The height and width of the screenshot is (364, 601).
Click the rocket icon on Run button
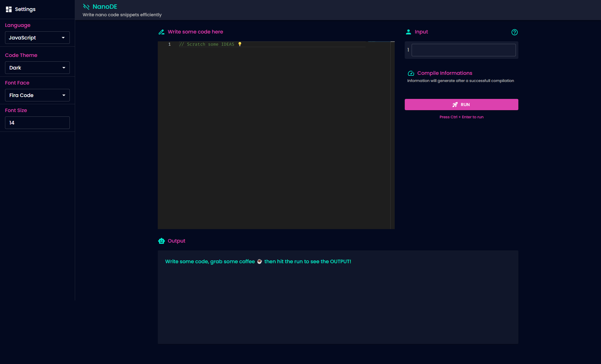pyautogui.click(x=455, y=105)
